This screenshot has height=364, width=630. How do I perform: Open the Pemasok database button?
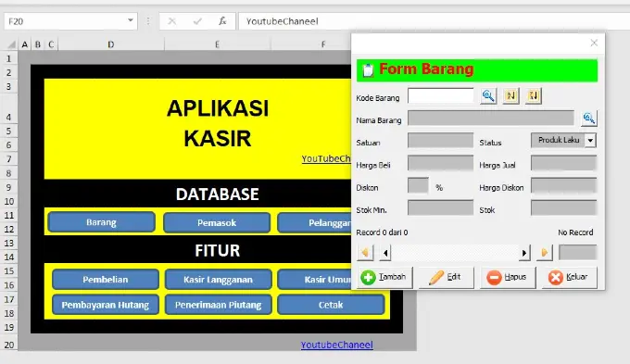coord(217,222)
